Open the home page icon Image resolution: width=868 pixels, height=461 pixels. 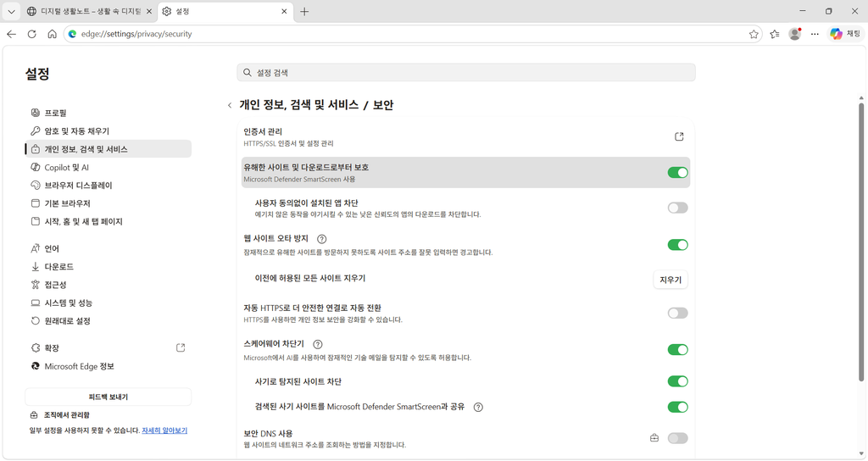(x=52, y=34)
